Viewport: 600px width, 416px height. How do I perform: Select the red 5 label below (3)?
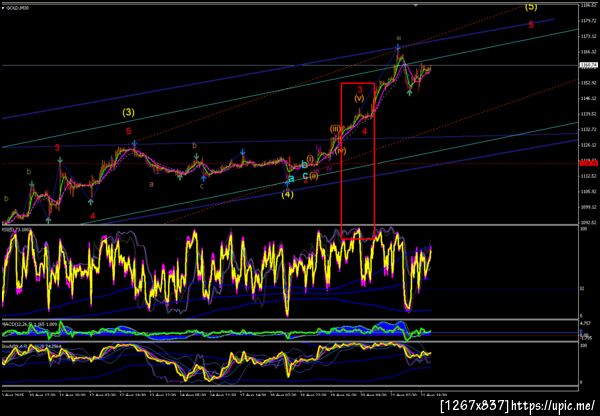click(129, 131)
